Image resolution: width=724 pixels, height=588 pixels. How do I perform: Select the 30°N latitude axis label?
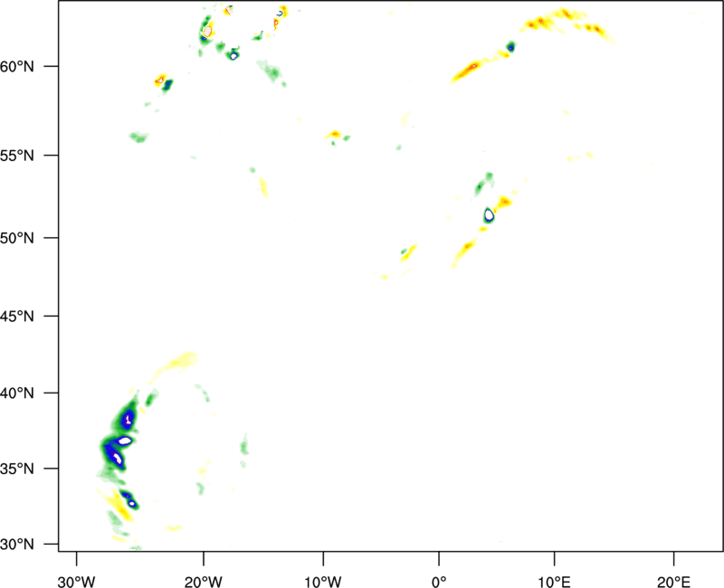coord(17,545)
